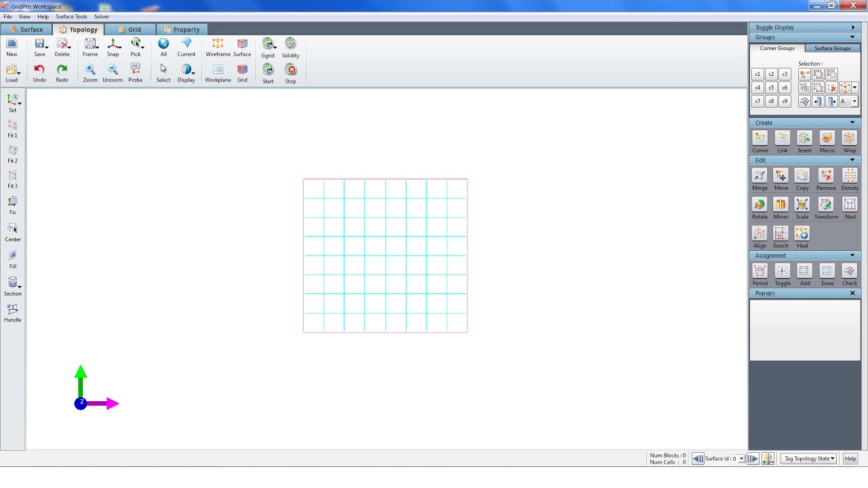Open the cube selection dropdown arrow

pyautogui.click(x=854, y=87)
